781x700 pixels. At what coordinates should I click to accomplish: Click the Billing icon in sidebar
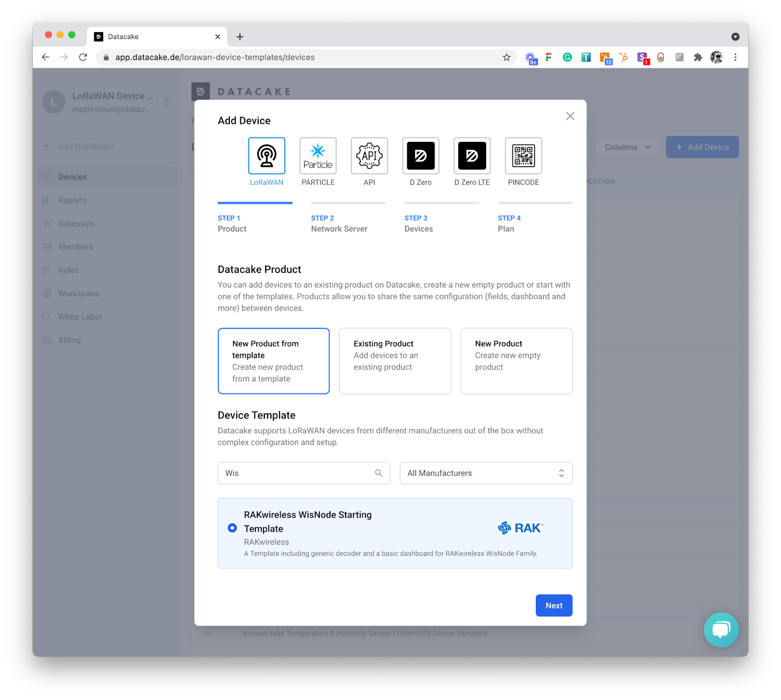point(47,340)
